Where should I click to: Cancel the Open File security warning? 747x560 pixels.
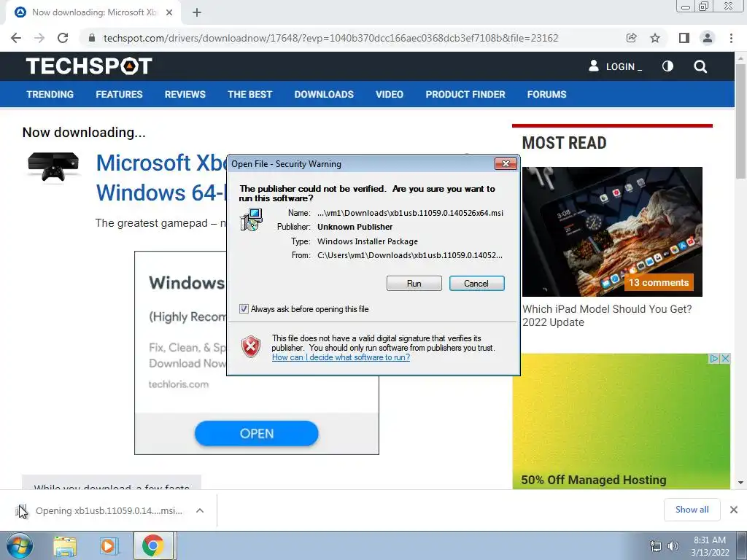pos(476,284)
